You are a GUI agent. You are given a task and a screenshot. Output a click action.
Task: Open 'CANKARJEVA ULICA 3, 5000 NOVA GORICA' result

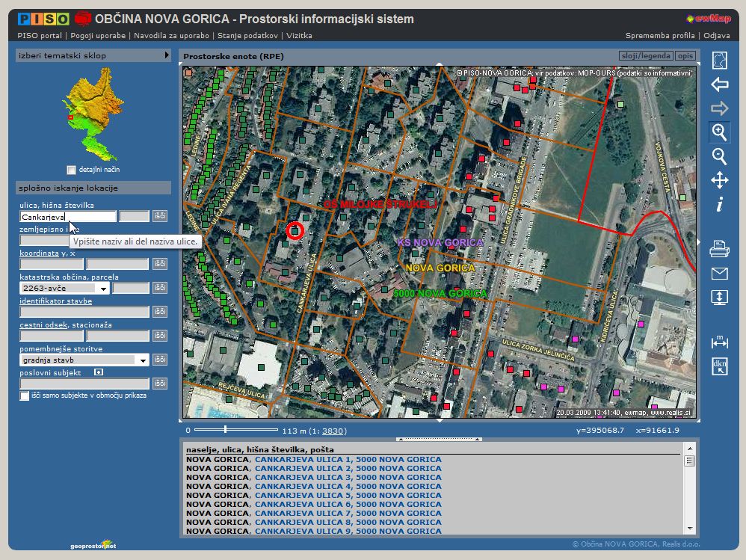348,477
